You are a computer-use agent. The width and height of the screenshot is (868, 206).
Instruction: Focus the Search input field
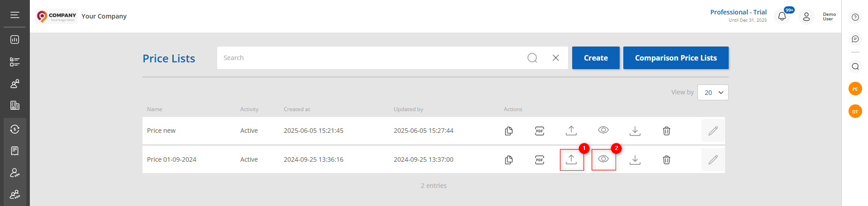[371, 58]
